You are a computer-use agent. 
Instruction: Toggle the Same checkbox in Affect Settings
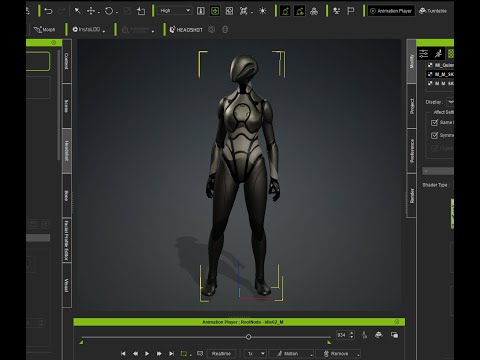point(434,123)
